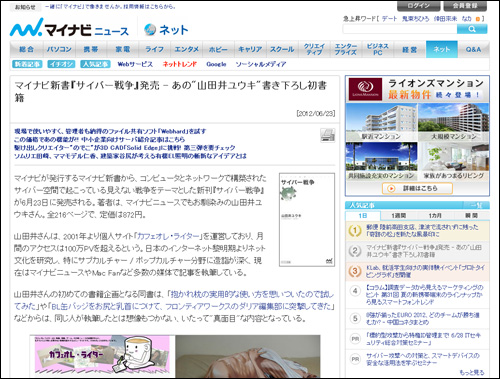The height and width of the screenshot is (379, 500).
Task: Click the 大規模マンション ad photo
Action: pos(454,122)
